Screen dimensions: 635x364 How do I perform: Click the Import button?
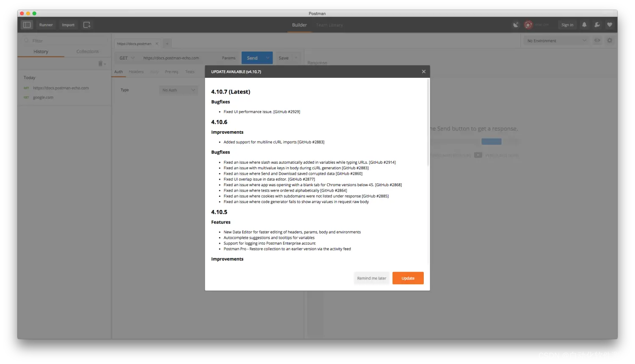tap(68, 25)
